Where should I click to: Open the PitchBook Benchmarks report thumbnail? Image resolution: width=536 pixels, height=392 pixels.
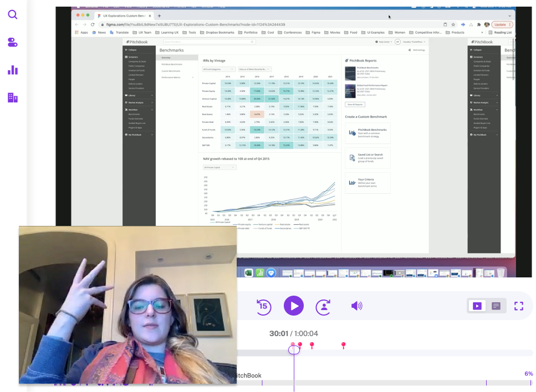tap(350, 73)
